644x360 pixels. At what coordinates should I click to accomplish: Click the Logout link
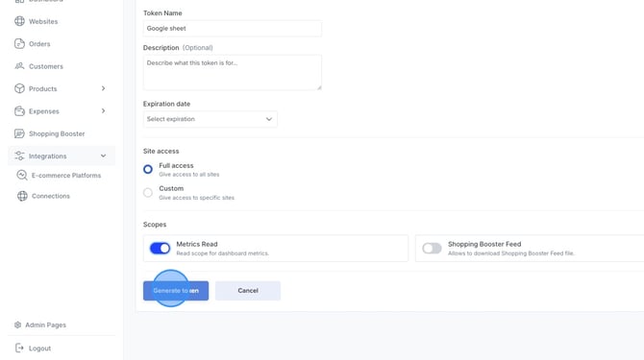(x=39, y=348)
